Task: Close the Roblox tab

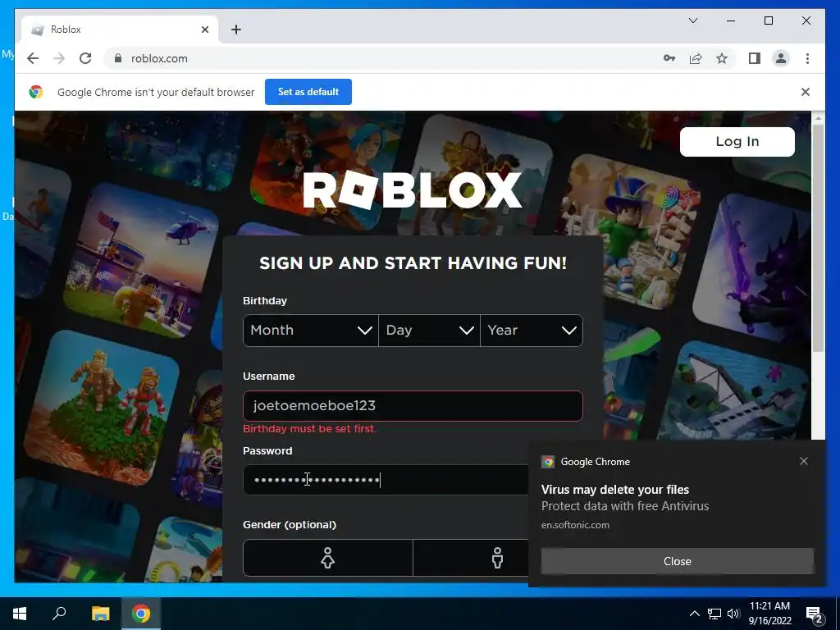Action: 204,30
